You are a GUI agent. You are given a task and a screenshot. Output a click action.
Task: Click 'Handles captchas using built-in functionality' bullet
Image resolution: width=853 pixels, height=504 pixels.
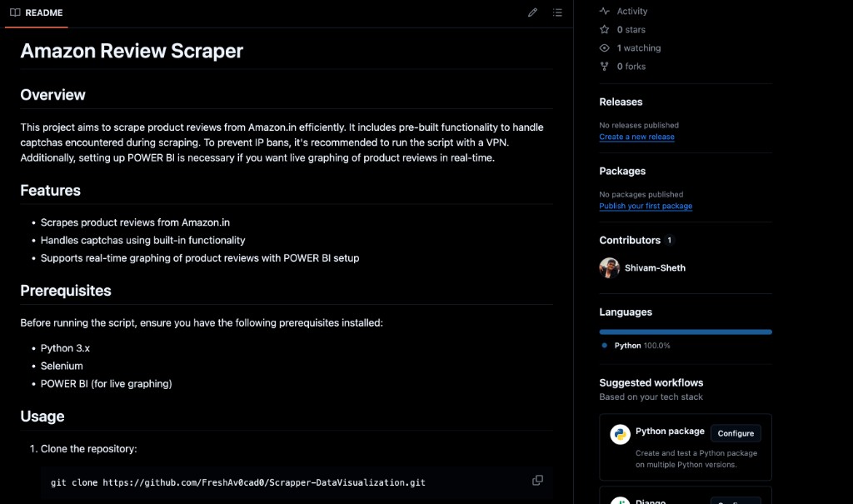point(142,241)
